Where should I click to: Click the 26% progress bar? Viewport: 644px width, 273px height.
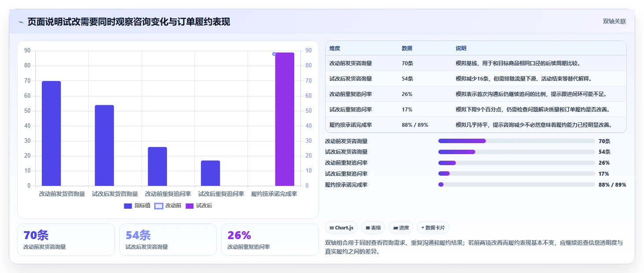click(516, 163)
